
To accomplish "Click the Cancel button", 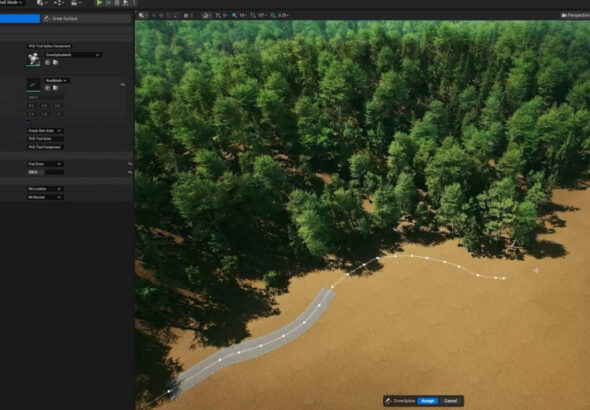I will (x=450, y=401).
